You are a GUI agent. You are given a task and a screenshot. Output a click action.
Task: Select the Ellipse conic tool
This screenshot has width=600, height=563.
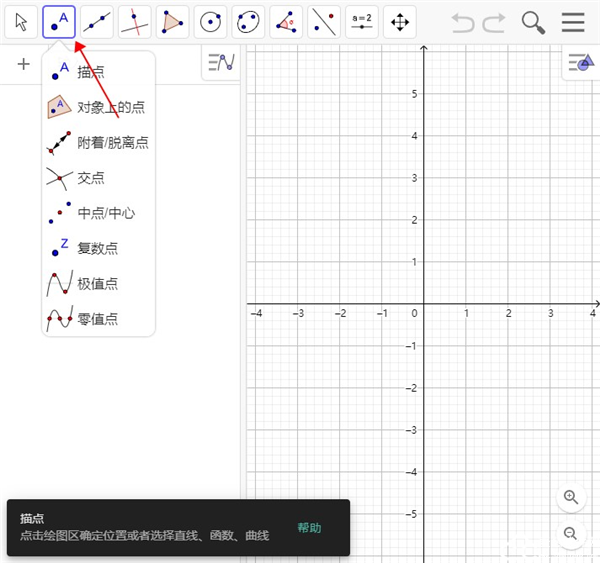pos(248,21)
